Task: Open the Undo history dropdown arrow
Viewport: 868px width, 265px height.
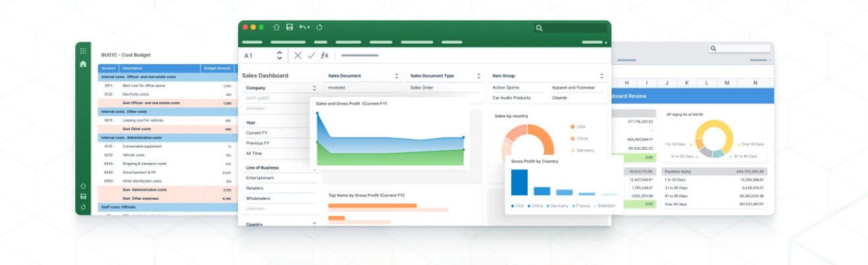Action: [309, 28]
